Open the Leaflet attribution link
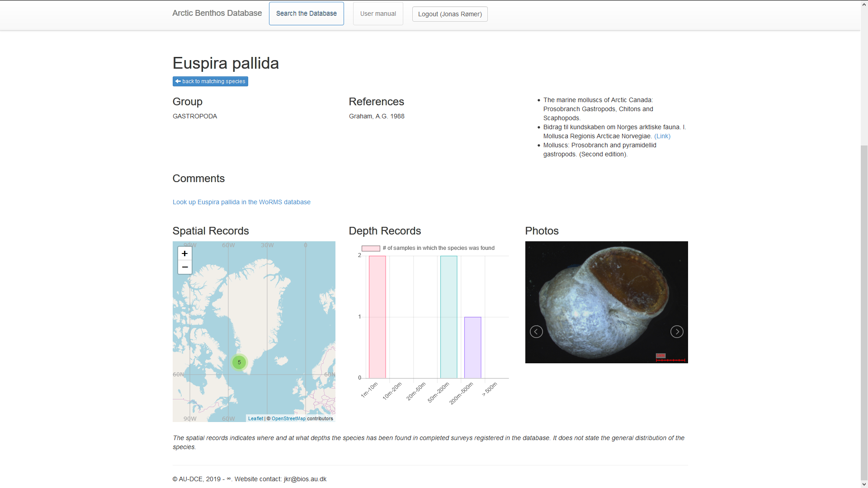The image size is (868, 488). click(x=255, y=418)
